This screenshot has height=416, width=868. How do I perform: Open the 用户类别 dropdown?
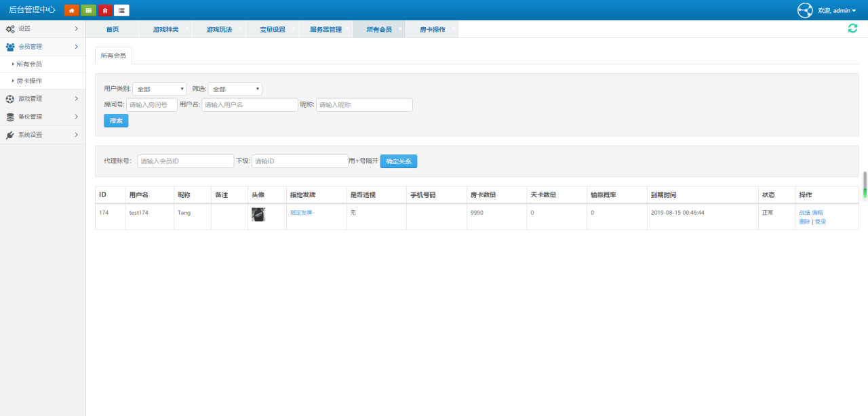click(159, 89)
